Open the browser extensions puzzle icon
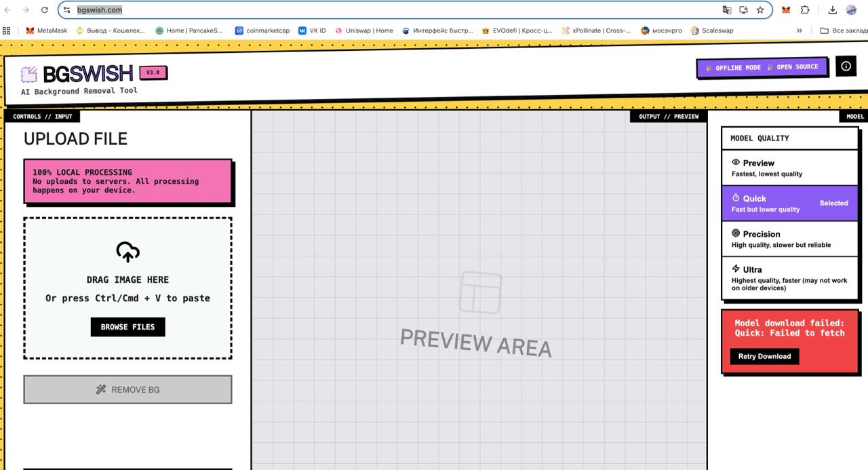 pos(805,10)
